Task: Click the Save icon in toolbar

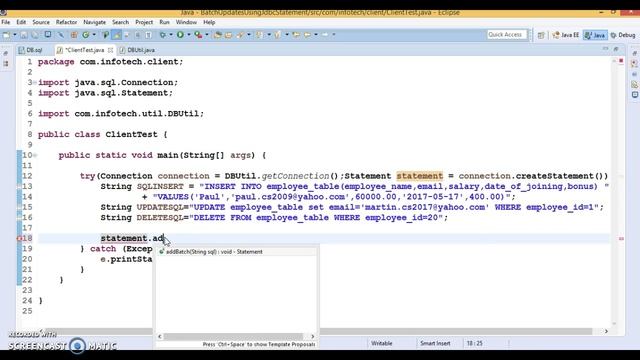Action: point(24,35)
